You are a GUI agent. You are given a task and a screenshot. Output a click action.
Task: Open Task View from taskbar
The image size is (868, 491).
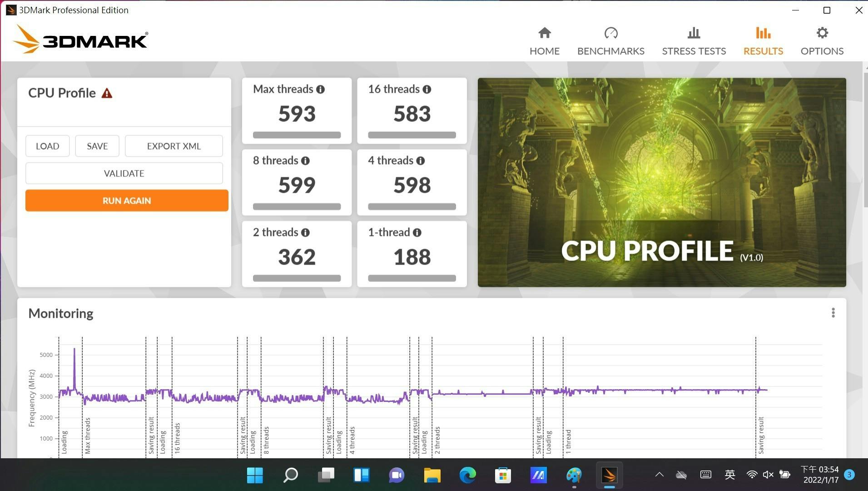click(326, 475)
